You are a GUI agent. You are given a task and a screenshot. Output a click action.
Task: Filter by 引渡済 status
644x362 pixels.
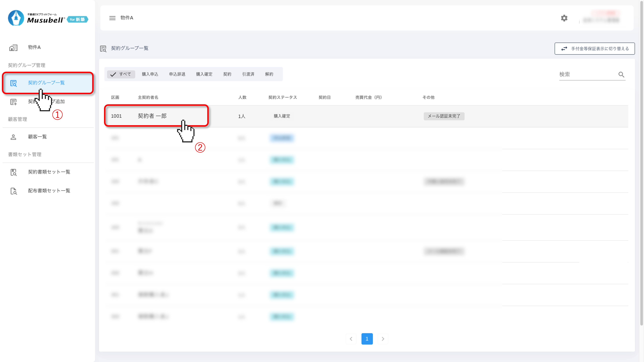coord(248,74)
